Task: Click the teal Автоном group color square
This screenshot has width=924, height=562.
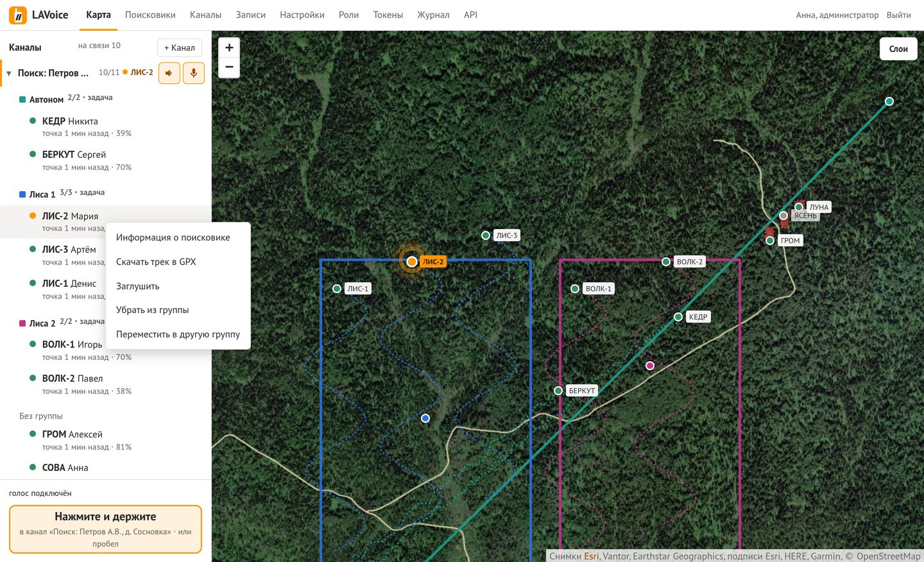Action: (x=22, y=99)
